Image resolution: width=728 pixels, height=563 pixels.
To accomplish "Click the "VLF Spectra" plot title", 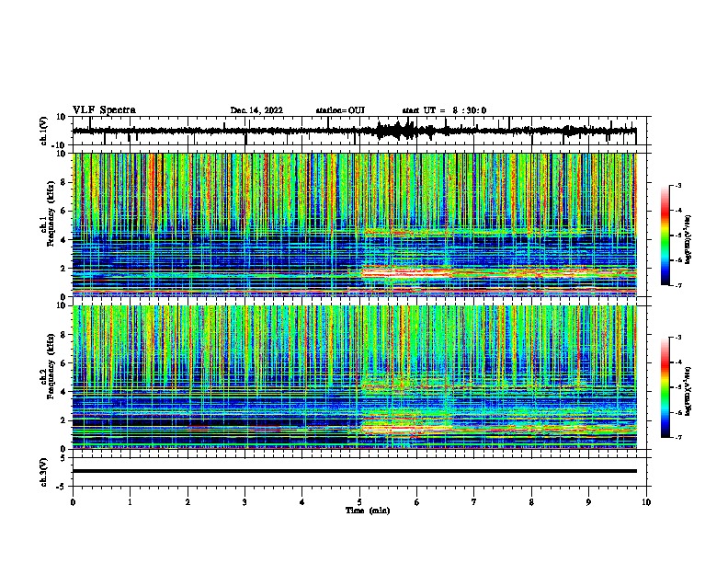I will coord(104,110).
